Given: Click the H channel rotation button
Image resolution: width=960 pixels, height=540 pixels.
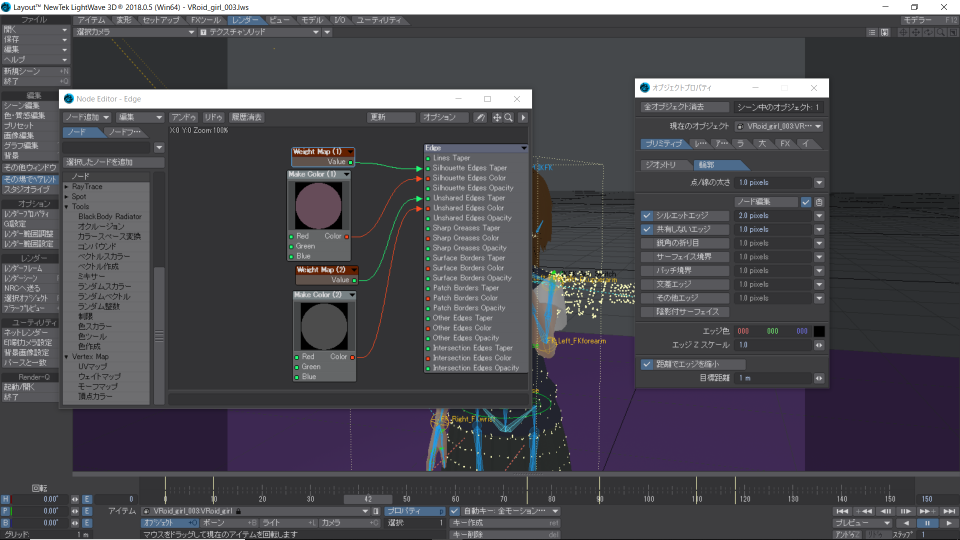Looking at the screenshot, I should 6,500.
